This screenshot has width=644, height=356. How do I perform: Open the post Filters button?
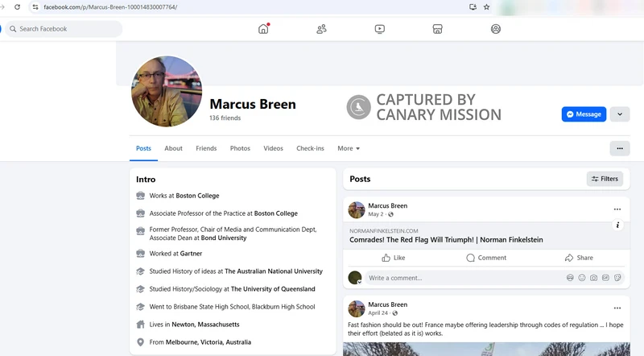pos(605,179)
